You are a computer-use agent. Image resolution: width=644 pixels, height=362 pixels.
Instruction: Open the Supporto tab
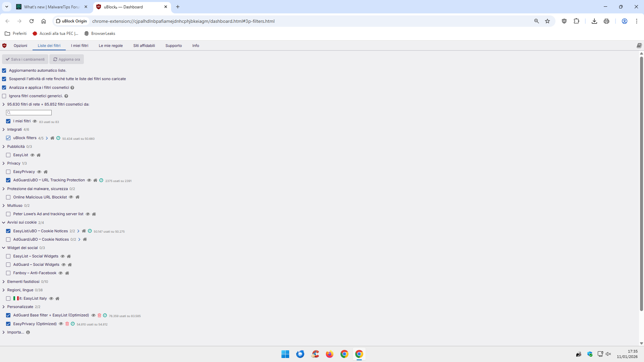point(173,46)
